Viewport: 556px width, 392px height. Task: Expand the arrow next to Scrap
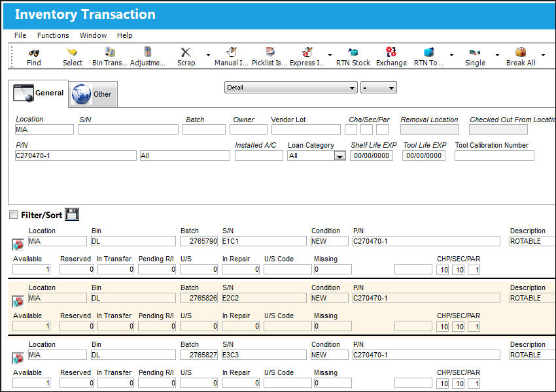click(x=208, y=55)
